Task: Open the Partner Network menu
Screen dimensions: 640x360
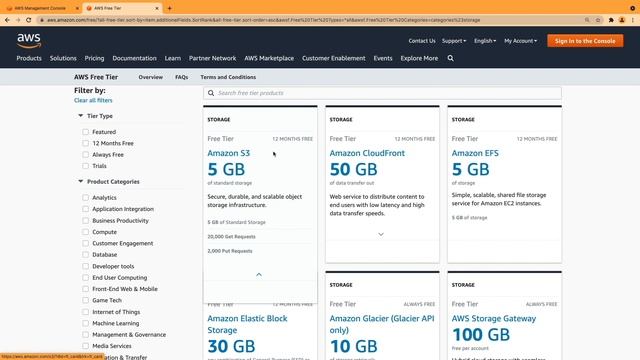Action: [x=212, y=58]
